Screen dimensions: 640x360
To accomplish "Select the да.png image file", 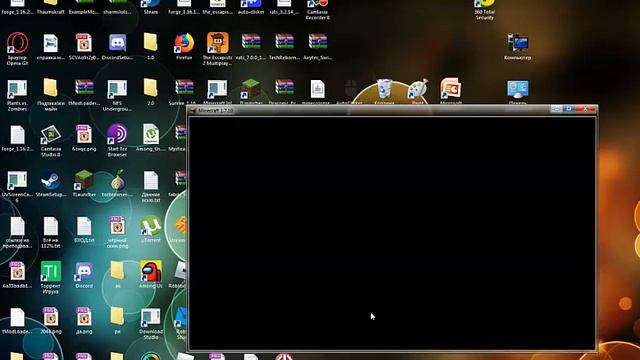I will (84, 318).
